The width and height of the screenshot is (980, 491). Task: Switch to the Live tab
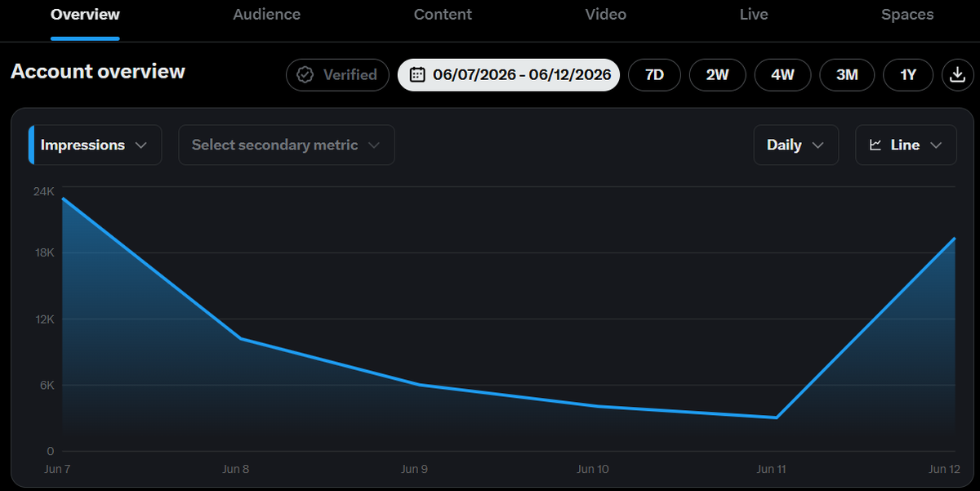[754, 15]
